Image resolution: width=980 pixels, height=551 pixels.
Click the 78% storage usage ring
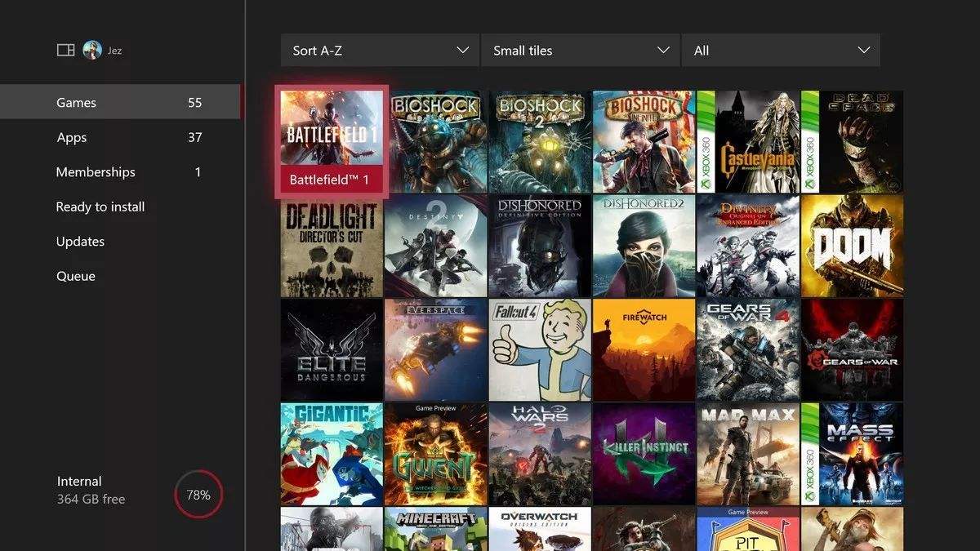click(198, 495)
